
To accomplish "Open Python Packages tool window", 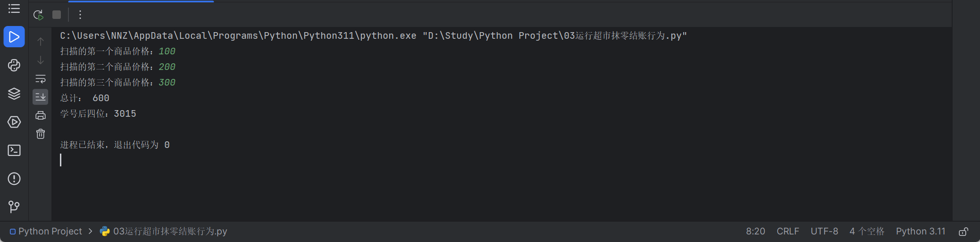I will click(x=14, y=65).
